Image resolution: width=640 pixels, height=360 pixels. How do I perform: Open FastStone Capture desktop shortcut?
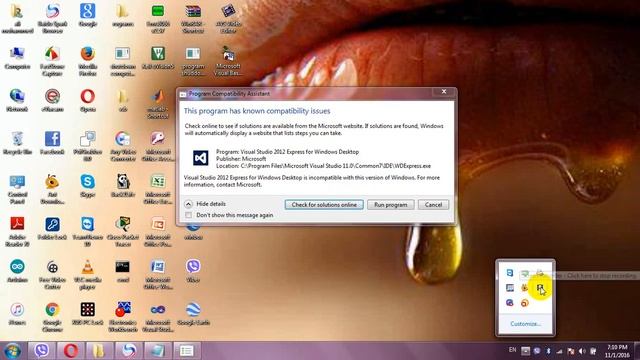pyautogui.click(x=52, y=61)
